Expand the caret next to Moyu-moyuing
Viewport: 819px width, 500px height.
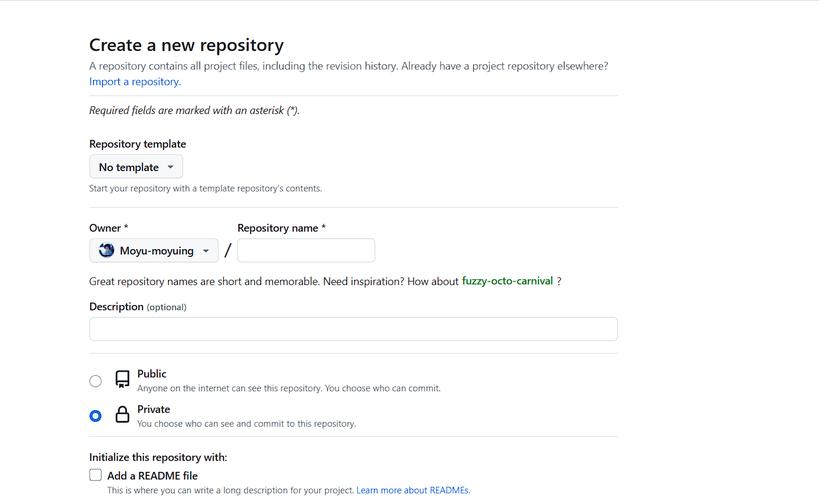click(x=206, y=251)
